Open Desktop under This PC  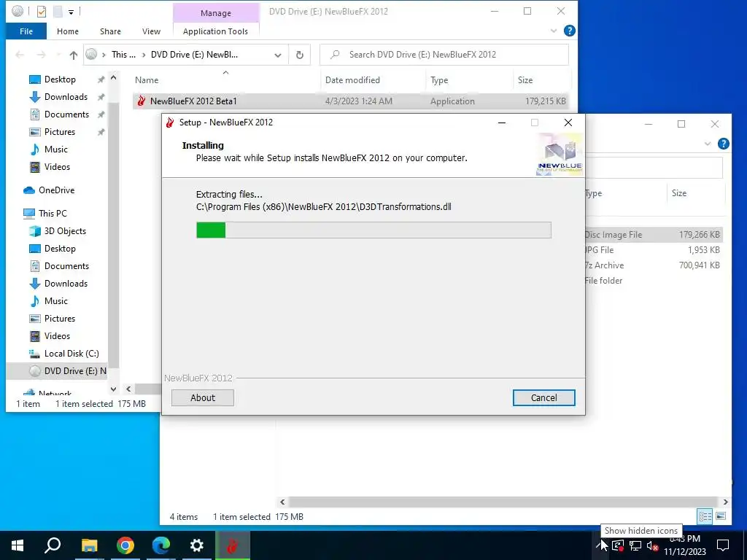click(x=60, y=249)
